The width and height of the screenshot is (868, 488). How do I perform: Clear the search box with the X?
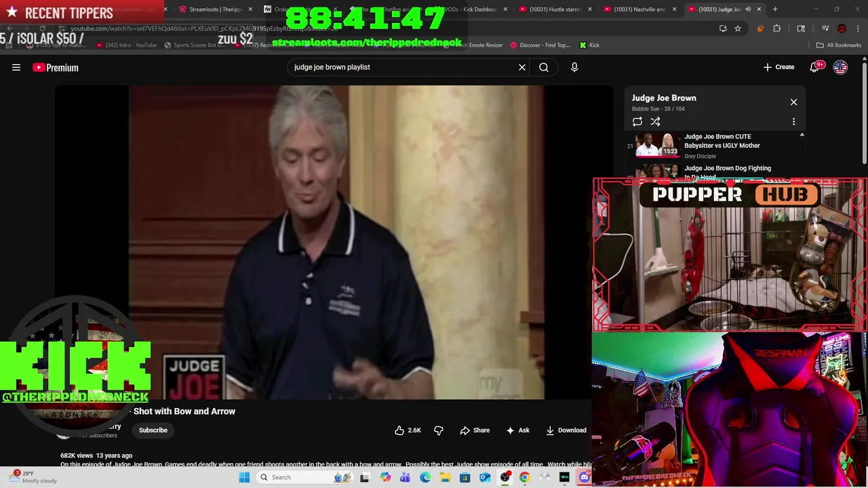pos(522,67)
